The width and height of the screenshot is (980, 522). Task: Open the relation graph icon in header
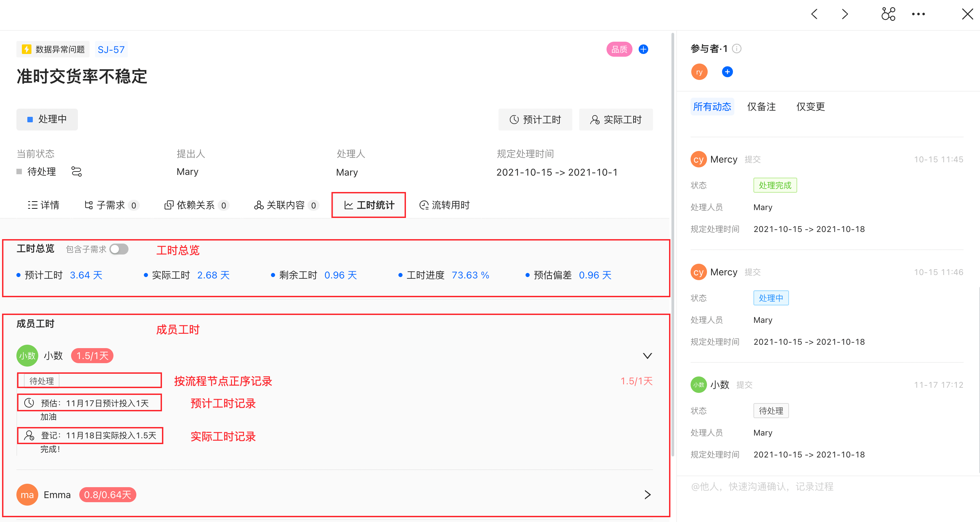click(888, 14)
